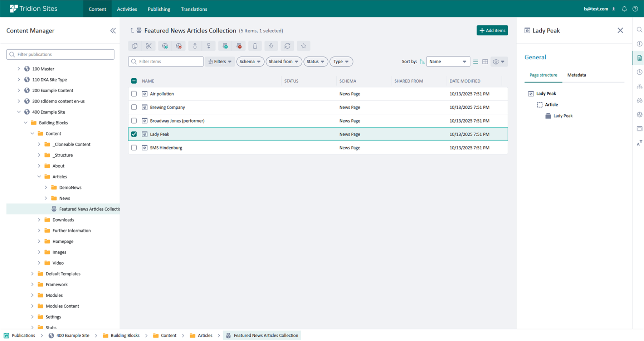Expand the 100 Master publication node

(19, 69)
